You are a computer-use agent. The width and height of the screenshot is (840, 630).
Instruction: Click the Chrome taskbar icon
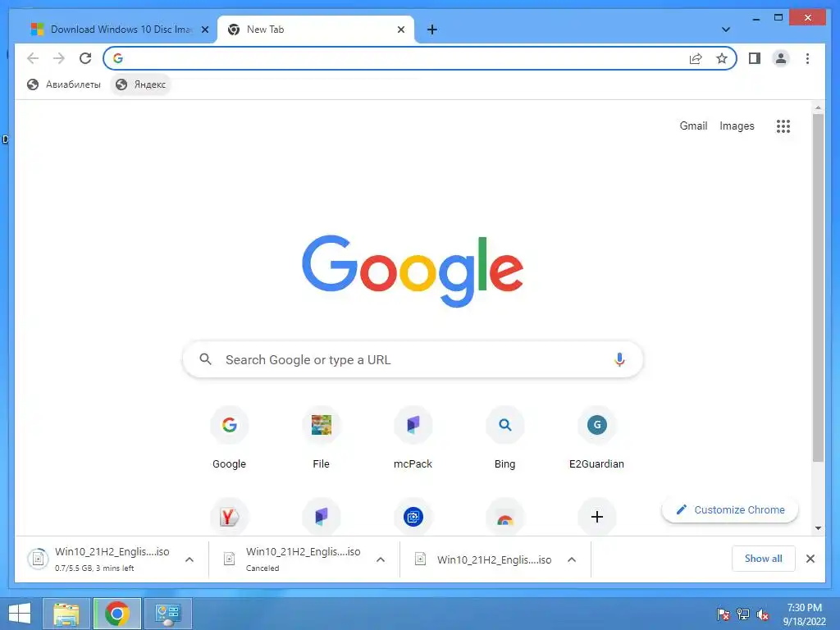[x=117, y=614]
